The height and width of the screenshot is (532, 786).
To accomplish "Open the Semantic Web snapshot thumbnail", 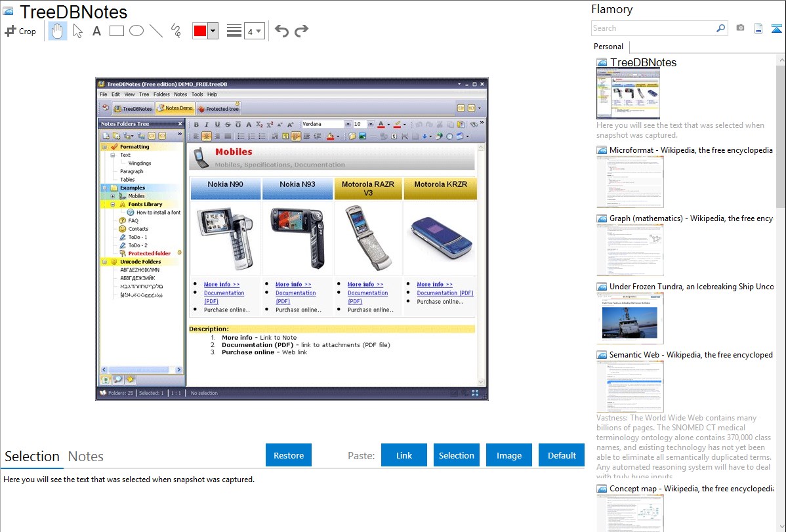I will click(x=630, y=386).
